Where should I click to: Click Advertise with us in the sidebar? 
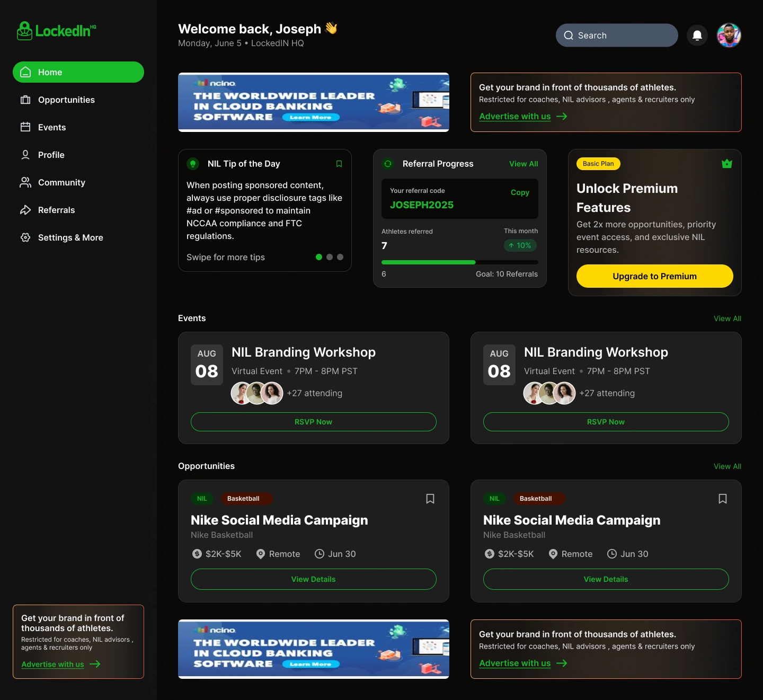pos(61,664)
